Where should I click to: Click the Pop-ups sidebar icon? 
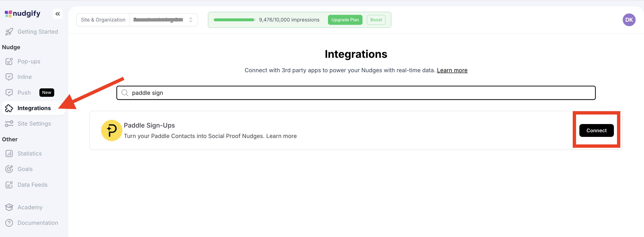9,61
